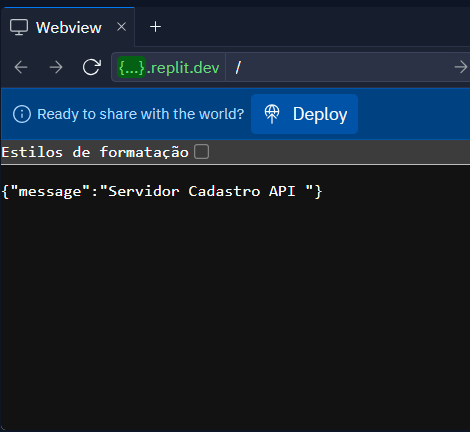The image size is (470, 432).
Task: Click the info circle icon in banner
Action: point(22,114)
